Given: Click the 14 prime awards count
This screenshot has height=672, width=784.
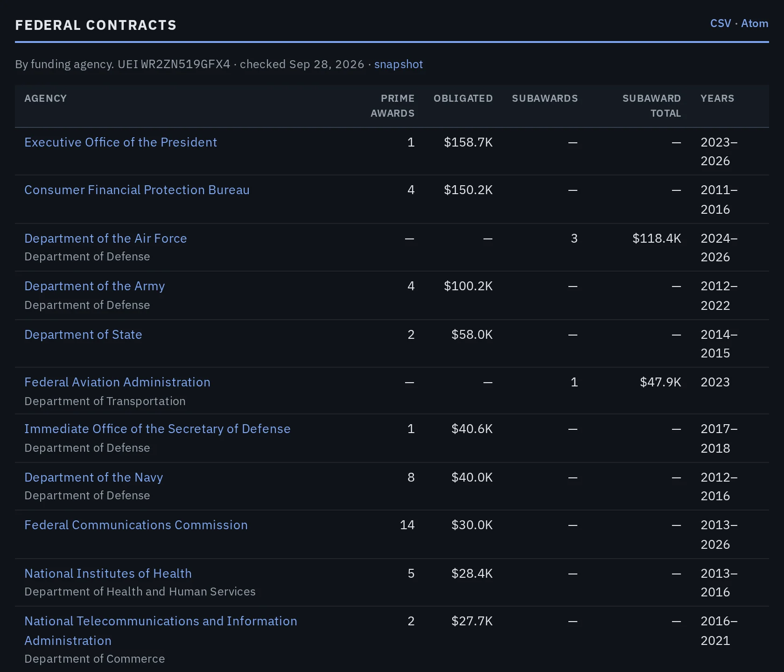Looking at the screenshot, I should click(x=407, y=525).
